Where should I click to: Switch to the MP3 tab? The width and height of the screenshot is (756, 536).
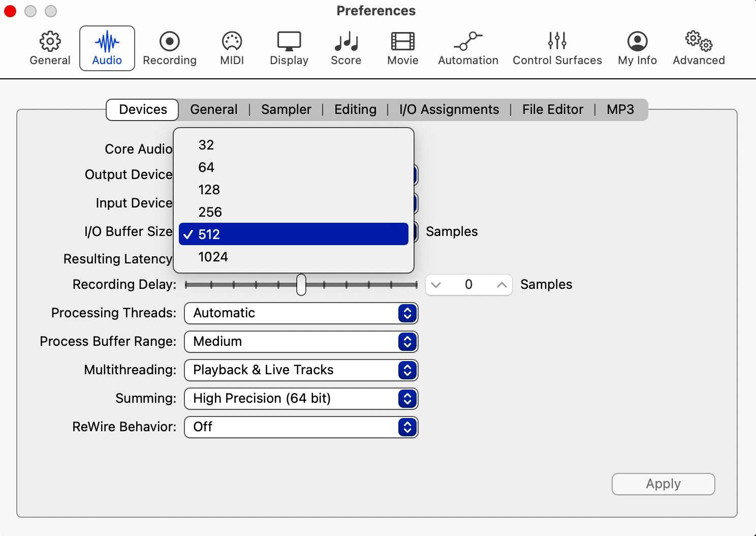click(x=620, y=109)
